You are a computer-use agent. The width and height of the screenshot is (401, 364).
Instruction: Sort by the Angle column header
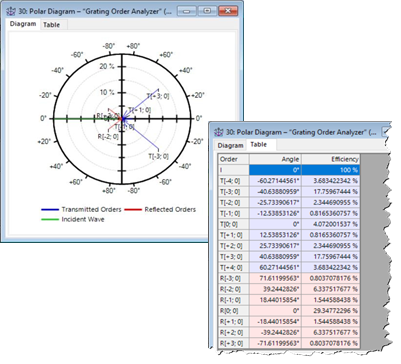click(275, 159)
